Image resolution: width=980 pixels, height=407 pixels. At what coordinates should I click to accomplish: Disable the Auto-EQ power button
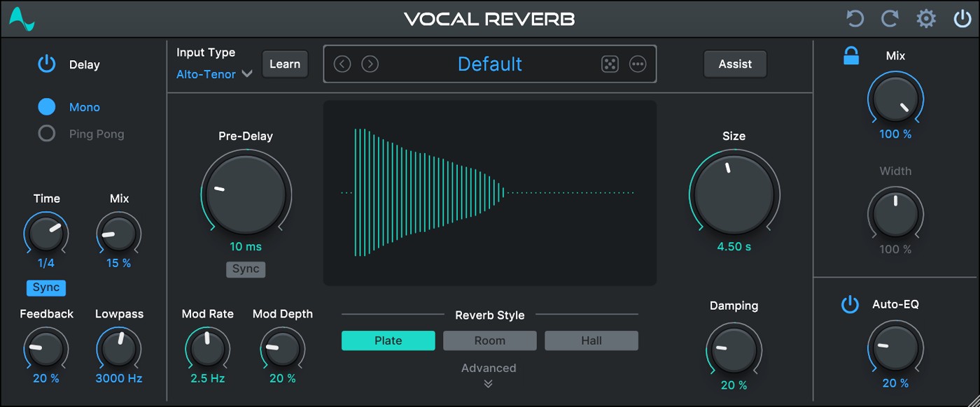coord(850,305)
